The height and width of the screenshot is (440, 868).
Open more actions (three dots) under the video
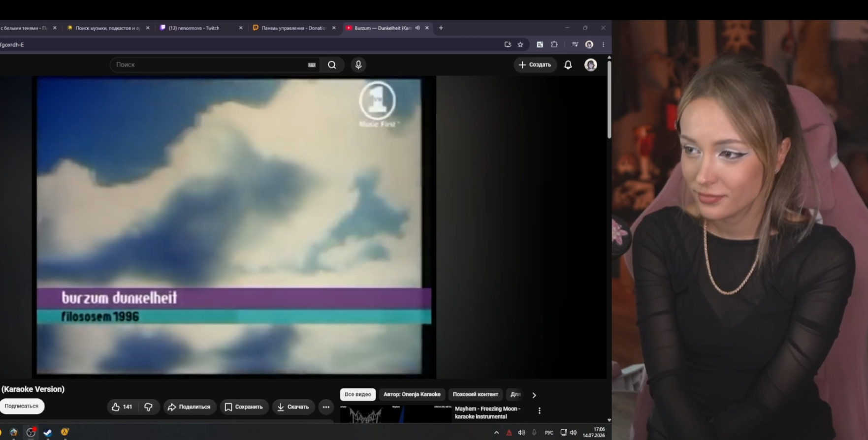pos(326,407)
